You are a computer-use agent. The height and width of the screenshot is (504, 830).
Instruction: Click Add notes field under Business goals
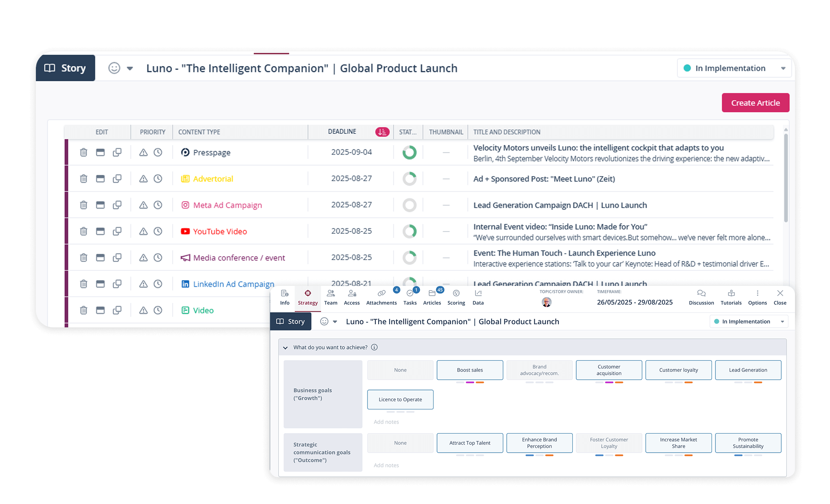[x=386, y=422]
